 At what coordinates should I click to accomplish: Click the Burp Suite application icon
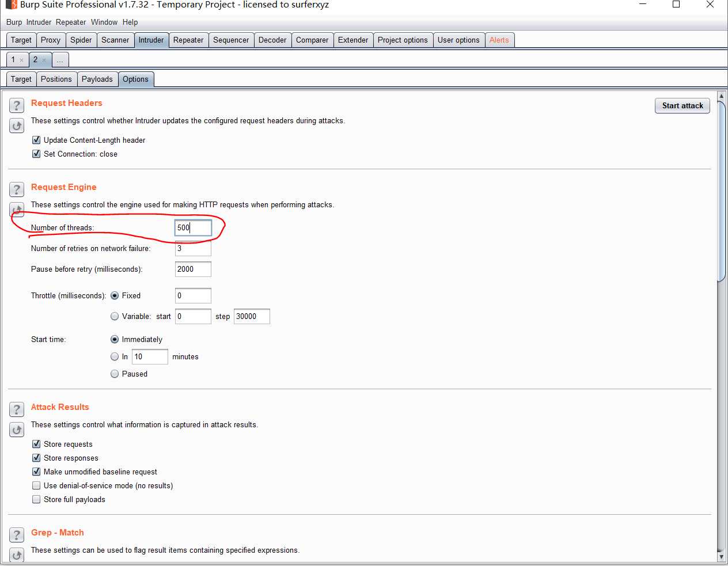11,5
